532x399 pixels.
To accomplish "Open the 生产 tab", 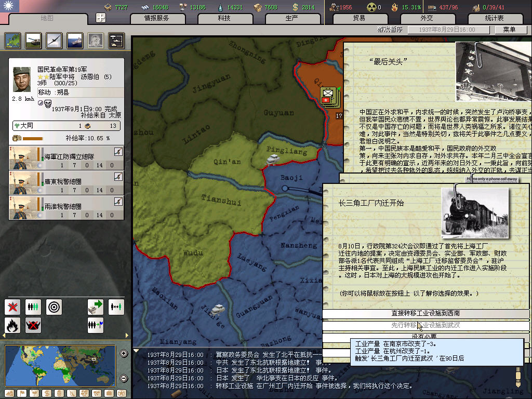I will [292, 18].
